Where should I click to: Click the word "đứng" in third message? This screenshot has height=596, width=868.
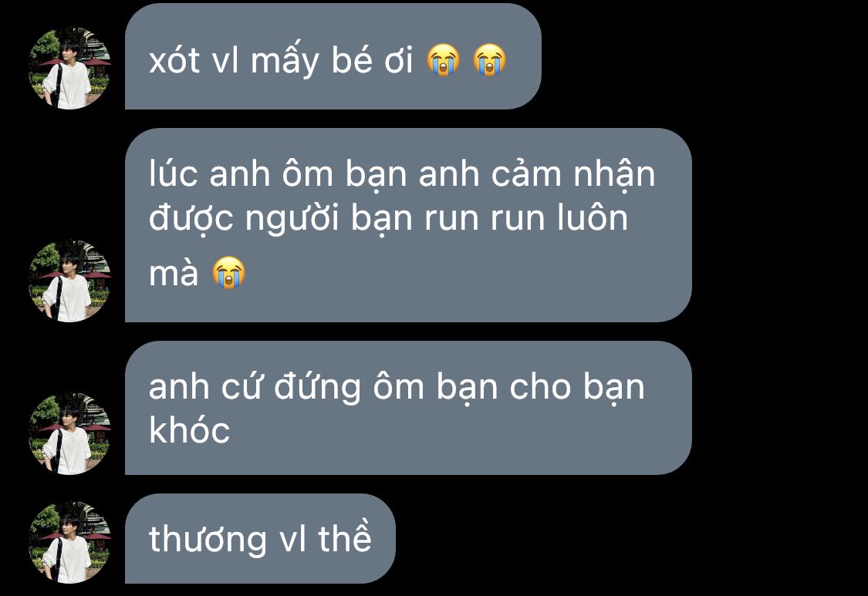pyautogui.click(x=318, y=387)
